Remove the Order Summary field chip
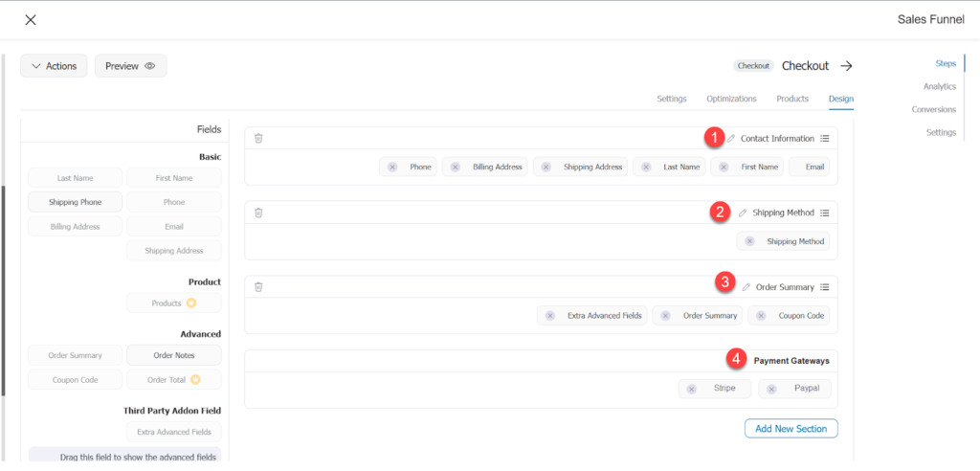 (666, 316)
